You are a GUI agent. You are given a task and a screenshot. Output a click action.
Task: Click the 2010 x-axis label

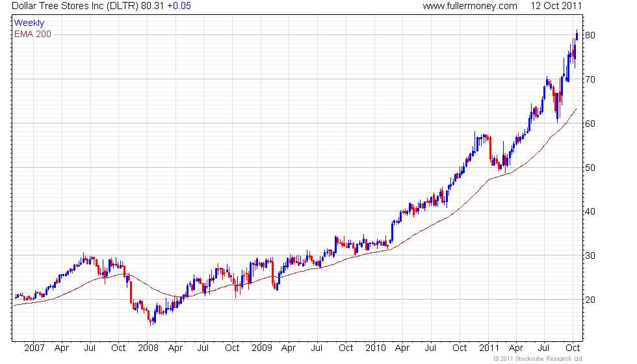tap(376, 348)
